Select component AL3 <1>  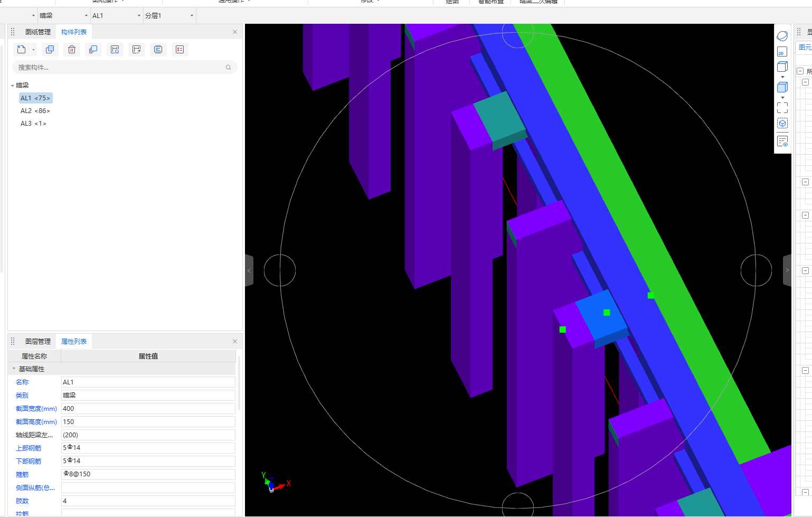click(x=33, y=124)
